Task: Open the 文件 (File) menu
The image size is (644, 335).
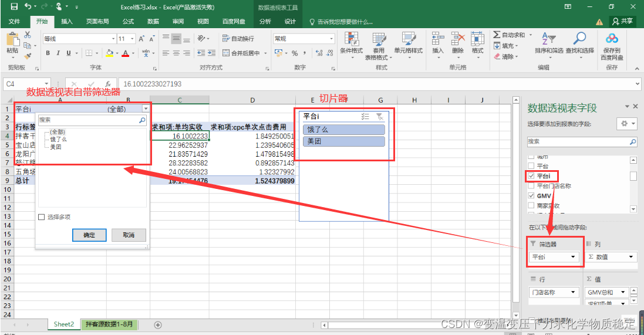Action: point(14,21)
